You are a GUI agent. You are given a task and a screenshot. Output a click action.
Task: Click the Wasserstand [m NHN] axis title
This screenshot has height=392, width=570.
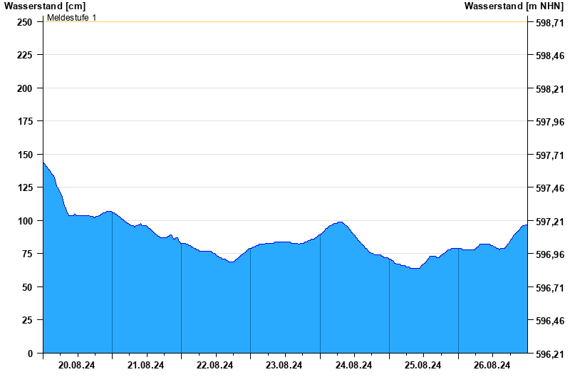(x=514, y=6)
